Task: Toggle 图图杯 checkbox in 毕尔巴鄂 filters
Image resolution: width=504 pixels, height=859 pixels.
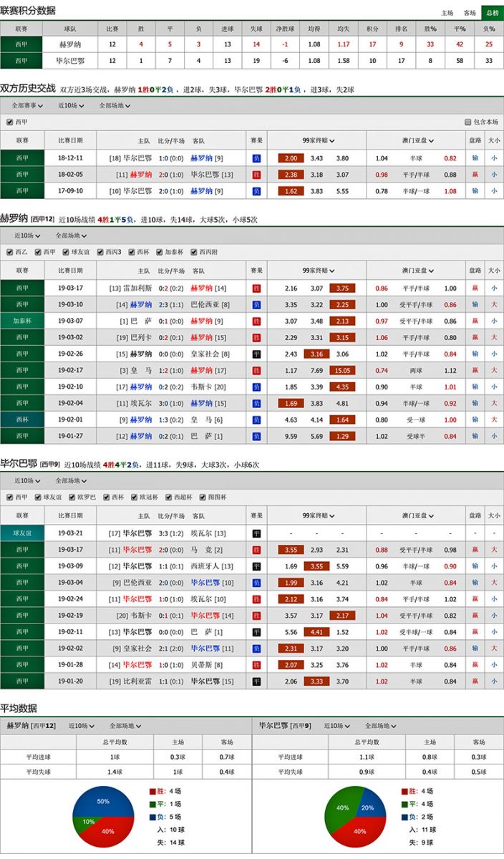Action: pyautogui.click(x=203, y=497)
